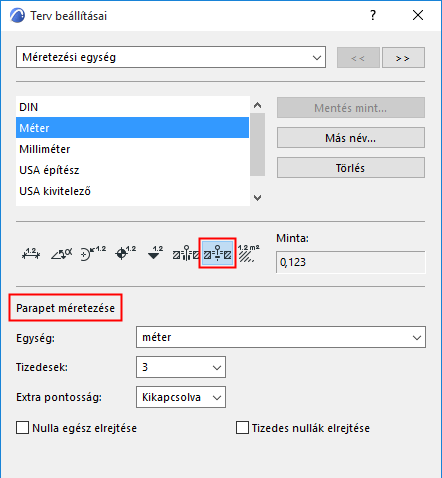Open the Extra pontosság dropdown
Image resolution: width=442 pixels, height=478 pixels.
[x=181, y=397]
